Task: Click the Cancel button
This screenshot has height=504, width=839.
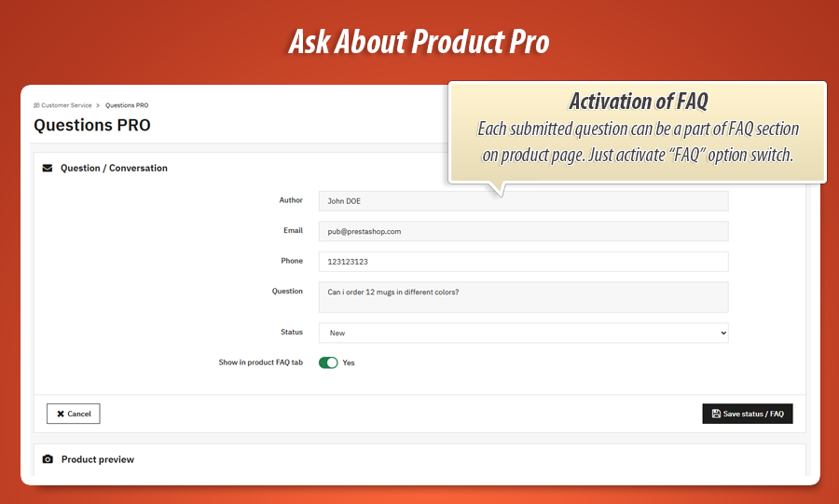Action: pyautogui.click(x=74, y=414)
